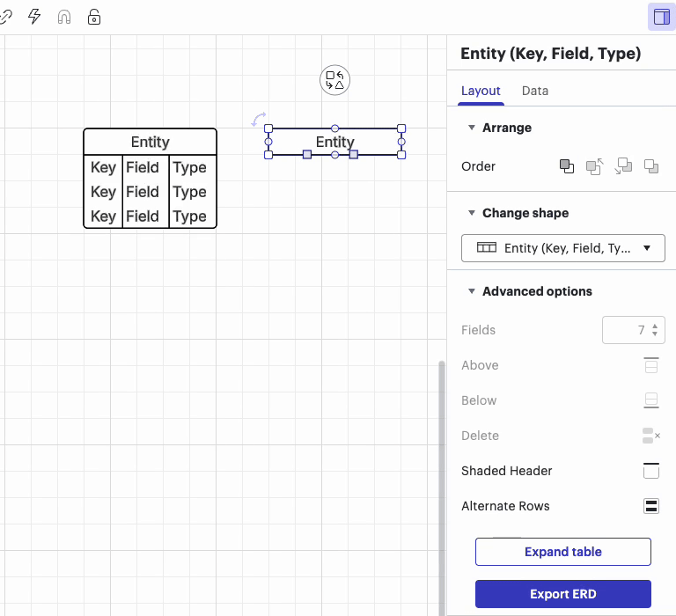676x616 pixels.
Task: Click the insert field Above icon
Action: (651, 365)
